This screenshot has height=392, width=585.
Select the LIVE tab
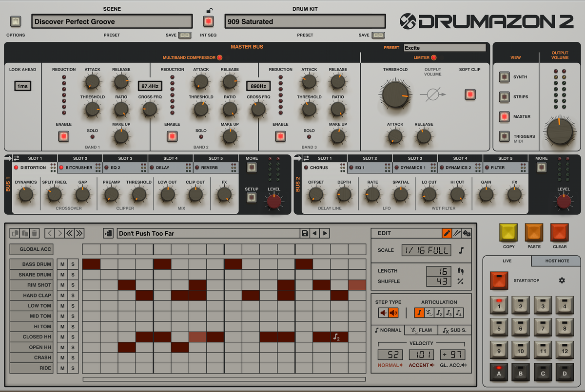pos(507,261)
